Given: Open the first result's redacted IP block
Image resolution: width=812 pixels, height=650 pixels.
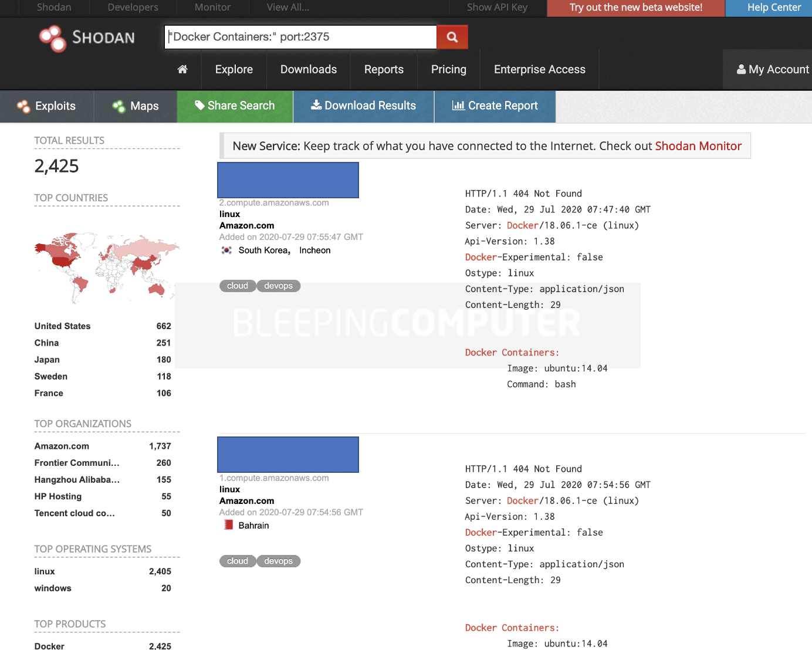Looking at the screenshot, I should coord(288,180).
